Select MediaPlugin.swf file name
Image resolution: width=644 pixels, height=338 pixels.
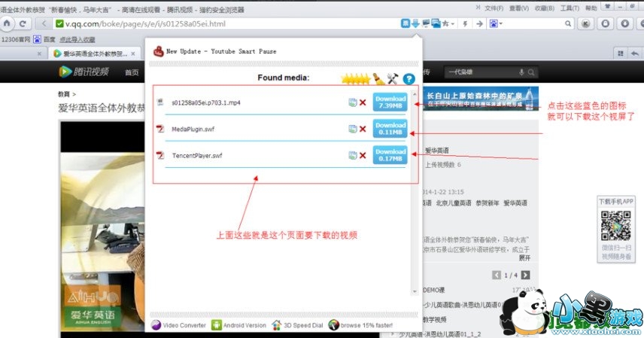click(193, 129)
